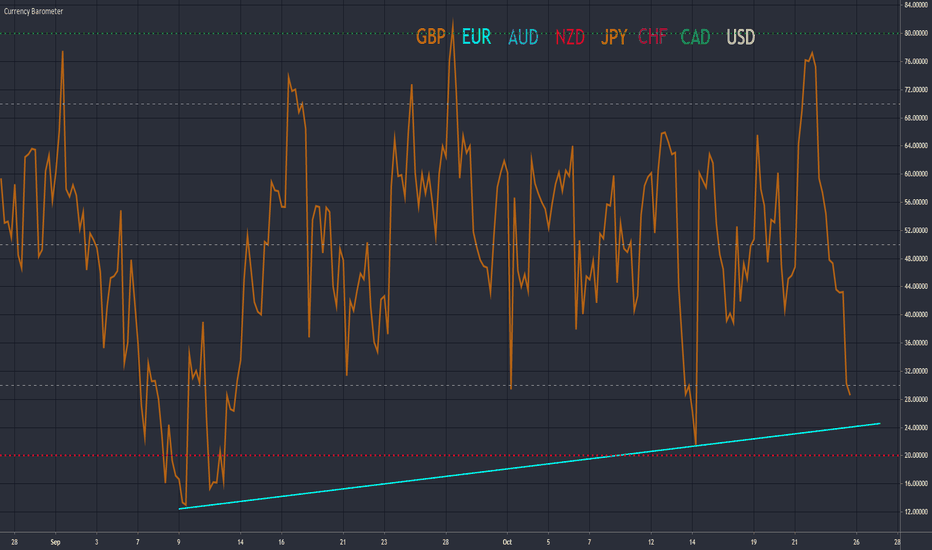This screenshot has height=550, width=932.
Task: Click the 60.00000 price scale value
Action: 916,174
